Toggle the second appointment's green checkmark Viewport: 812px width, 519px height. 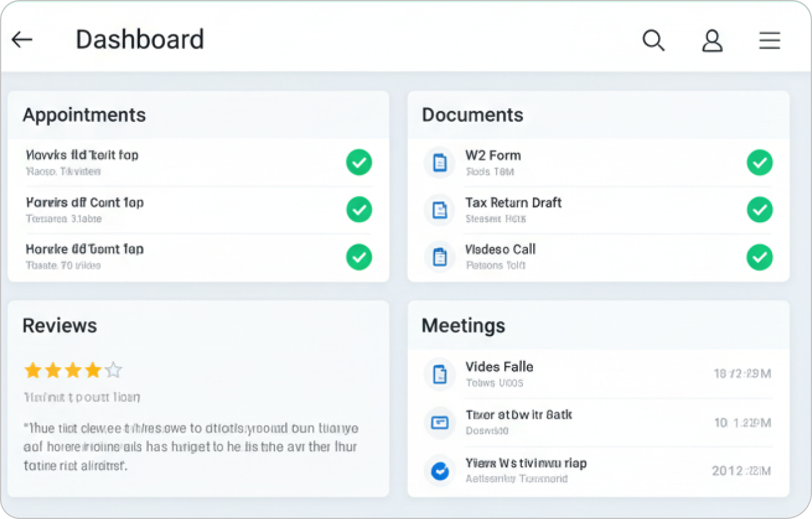coord(359,210)
